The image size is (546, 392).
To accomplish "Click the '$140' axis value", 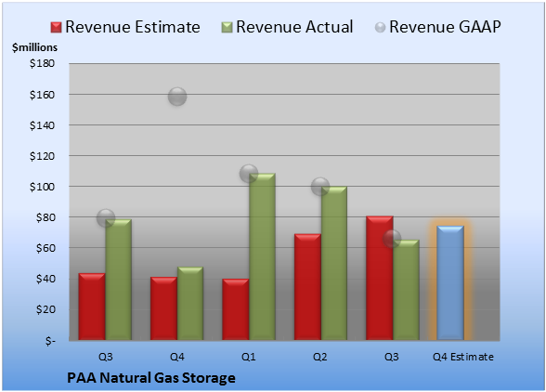I will click(42, 125).
